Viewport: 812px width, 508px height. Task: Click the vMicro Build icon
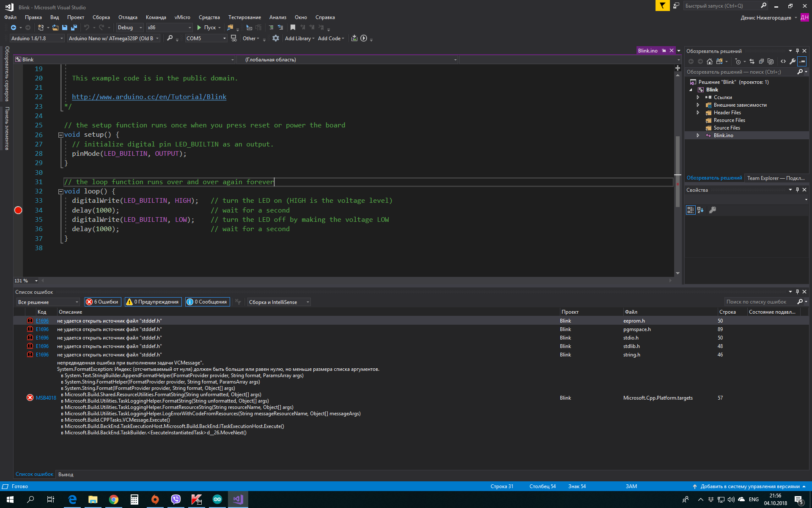(354, 38)
